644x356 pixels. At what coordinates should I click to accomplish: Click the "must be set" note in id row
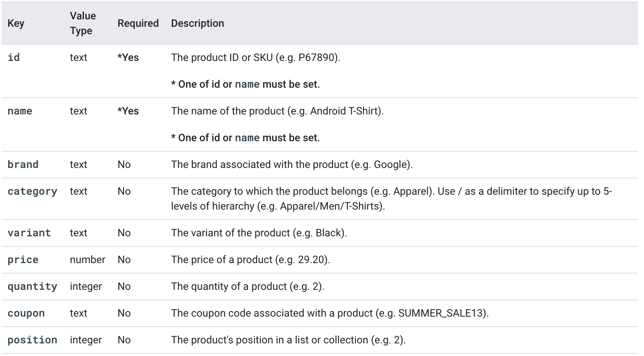245,84
